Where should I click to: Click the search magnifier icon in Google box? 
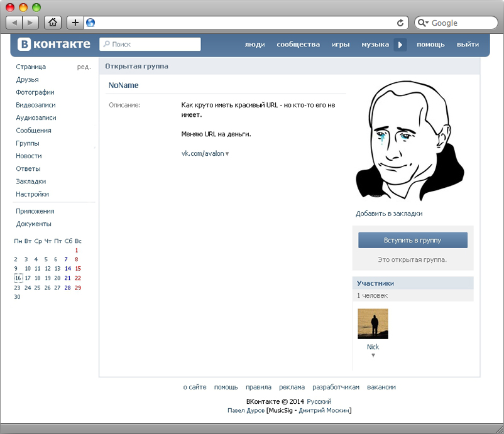(x=422, y=23)
